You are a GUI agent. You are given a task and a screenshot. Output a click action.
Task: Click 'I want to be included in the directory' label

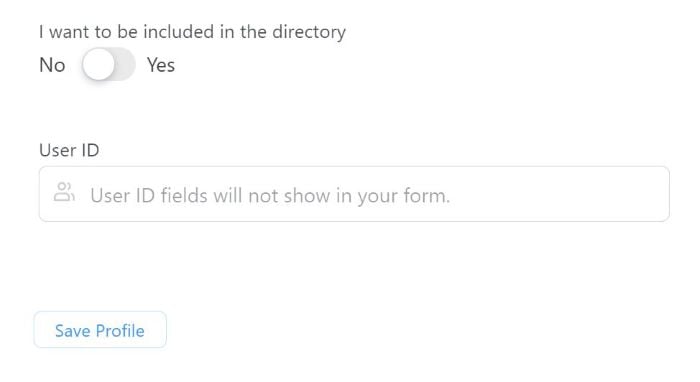[x=192, y=32]
